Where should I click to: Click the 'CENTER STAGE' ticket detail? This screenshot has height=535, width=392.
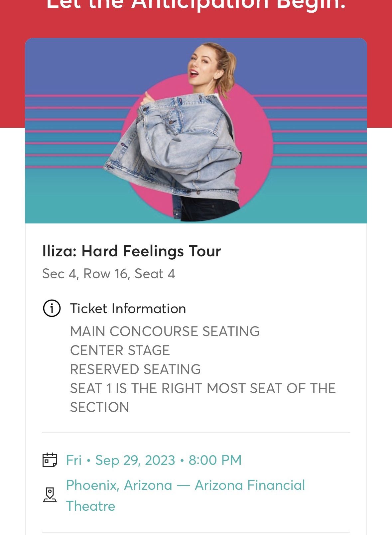pos(120,350)
